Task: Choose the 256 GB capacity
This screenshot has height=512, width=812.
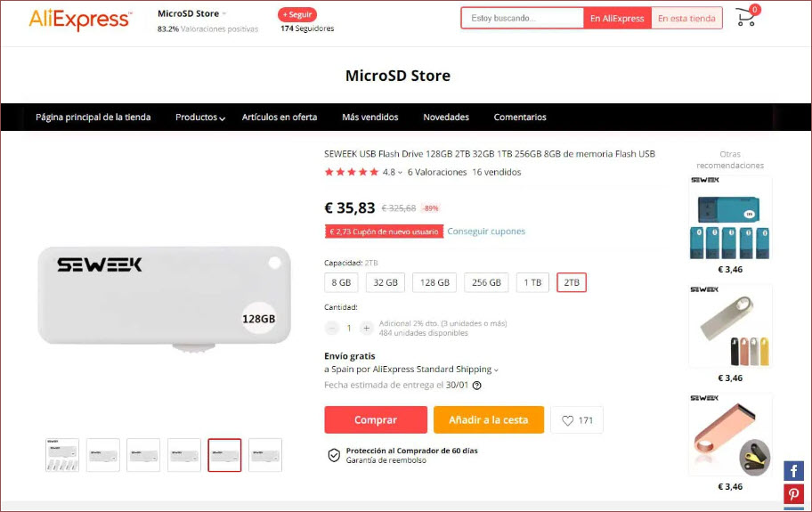Action: 486,282
